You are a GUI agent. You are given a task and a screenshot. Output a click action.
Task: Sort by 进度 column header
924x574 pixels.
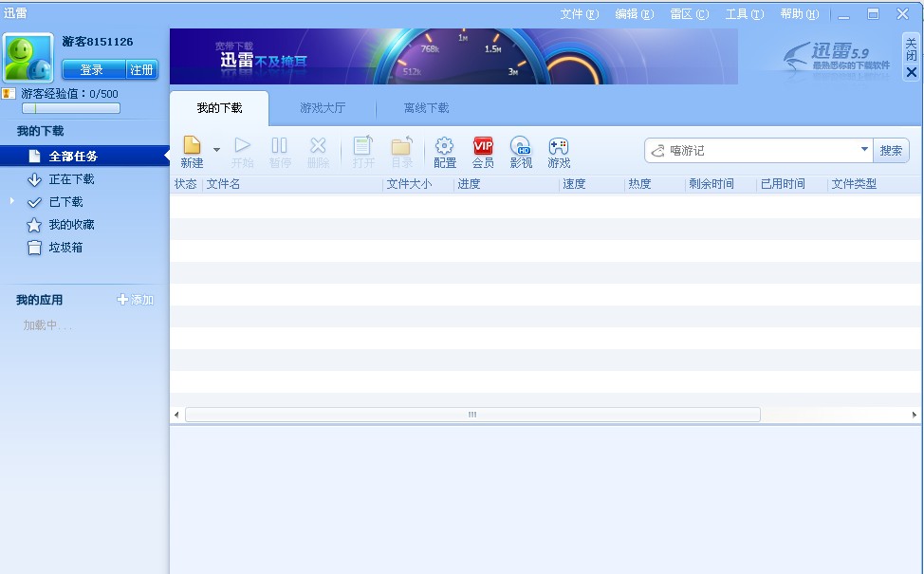pos(469,184)
